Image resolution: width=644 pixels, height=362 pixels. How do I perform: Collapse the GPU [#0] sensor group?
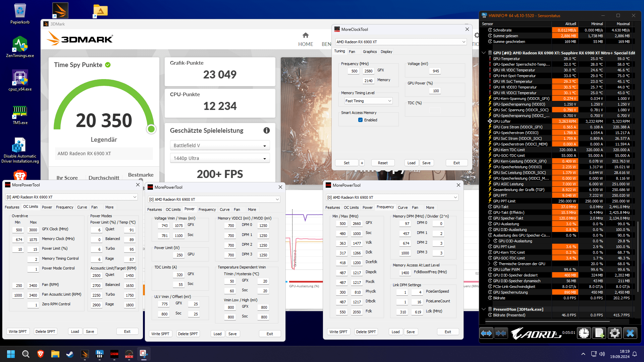(483, 53)
